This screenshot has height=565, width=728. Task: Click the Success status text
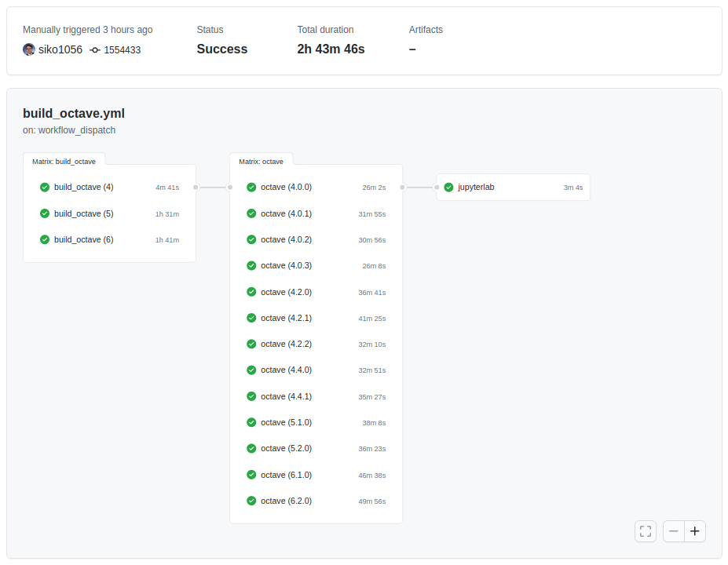222,49
